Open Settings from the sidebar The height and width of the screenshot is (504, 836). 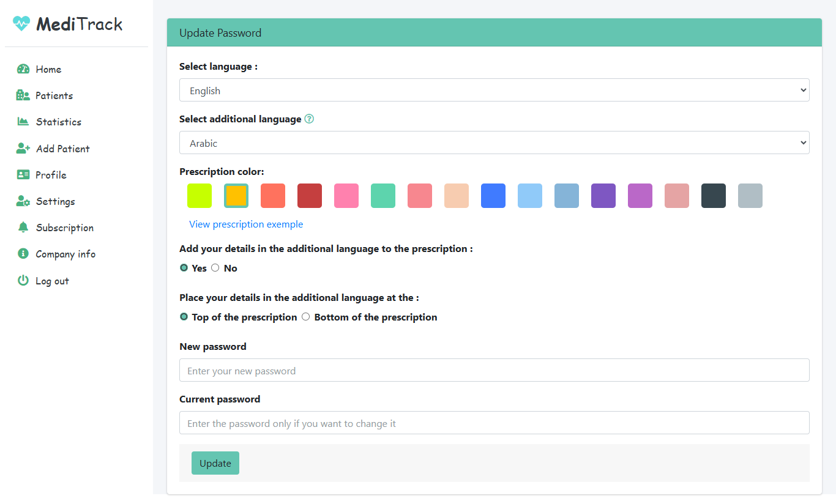pyautogui.click(x=55, y=201)
